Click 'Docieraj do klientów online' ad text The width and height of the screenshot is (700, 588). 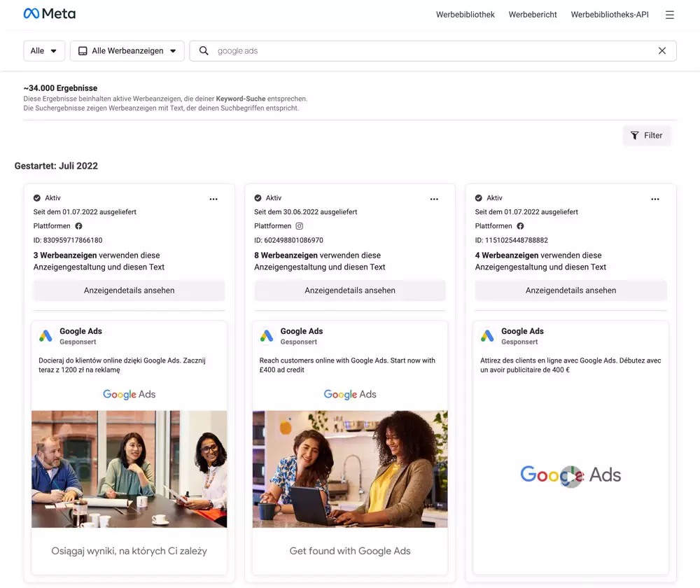[122, 365]
